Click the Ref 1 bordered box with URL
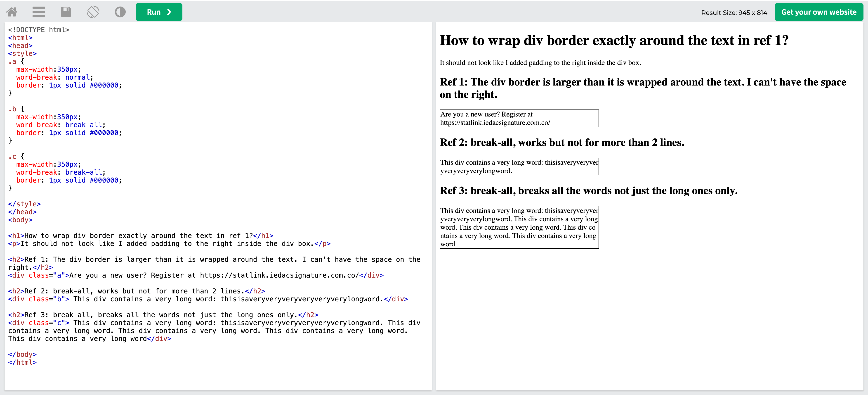The height and width of the screenshot is (395, 868). pos(519,118)
